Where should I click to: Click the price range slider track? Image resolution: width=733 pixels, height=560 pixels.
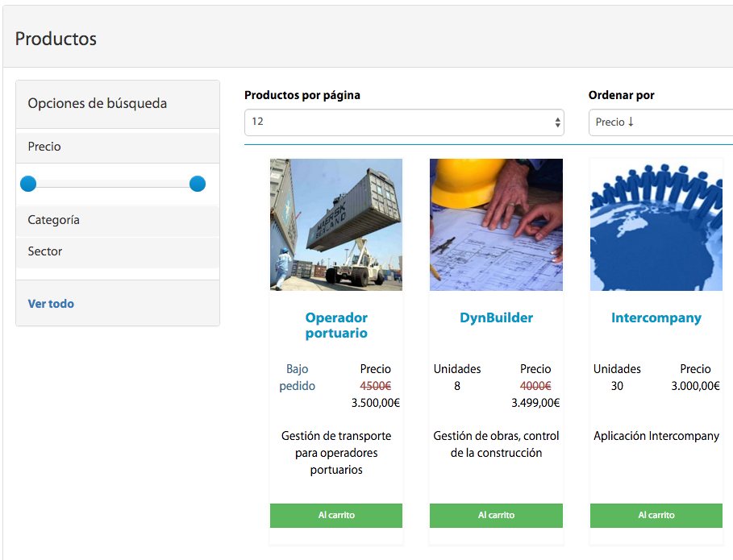[x=113, y=184]
